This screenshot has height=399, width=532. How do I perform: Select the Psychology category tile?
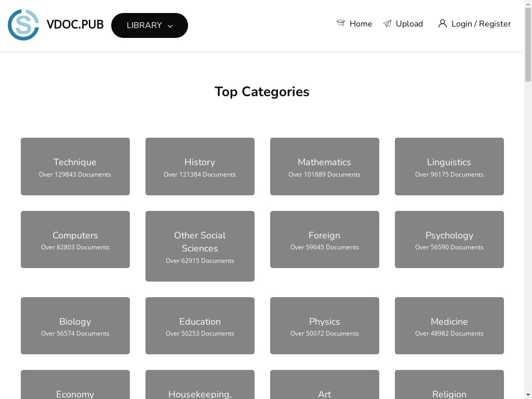coord(449,240)
